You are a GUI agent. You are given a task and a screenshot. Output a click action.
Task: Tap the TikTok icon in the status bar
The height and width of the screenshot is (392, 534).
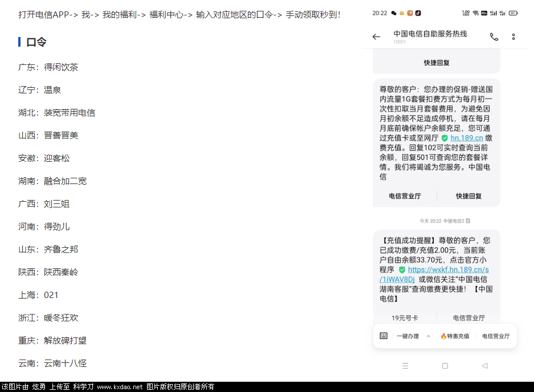click(418, 13)
